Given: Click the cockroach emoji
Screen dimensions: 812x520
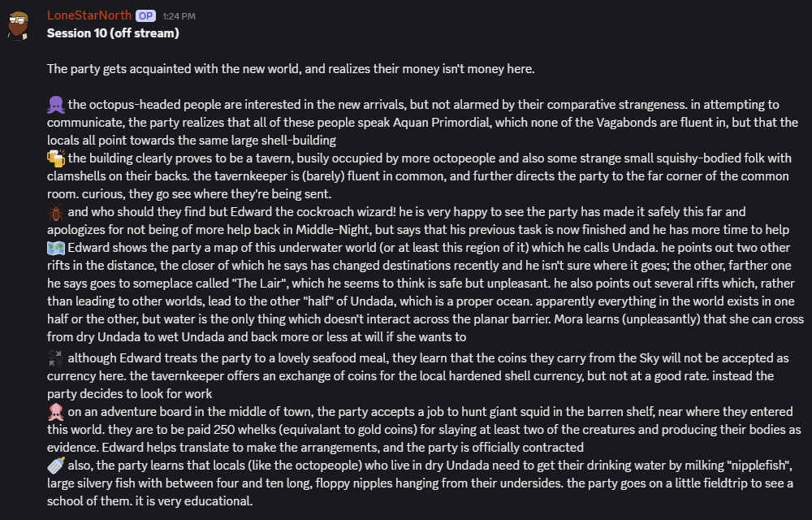Looking at the screenshot, I should click(56, 212).
